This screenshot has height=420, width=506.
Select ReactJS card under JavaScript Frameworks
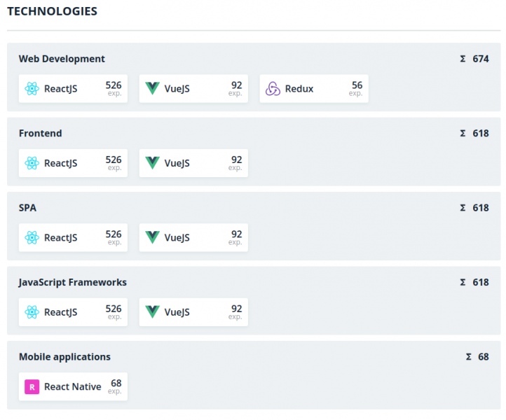pyautogui.click(x=74, y=312)
